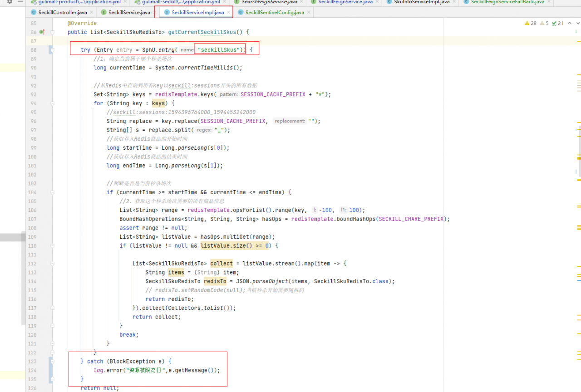
Task: Click hasOps.multiGet(range) on line 109
Action: [x=236, y=237]
